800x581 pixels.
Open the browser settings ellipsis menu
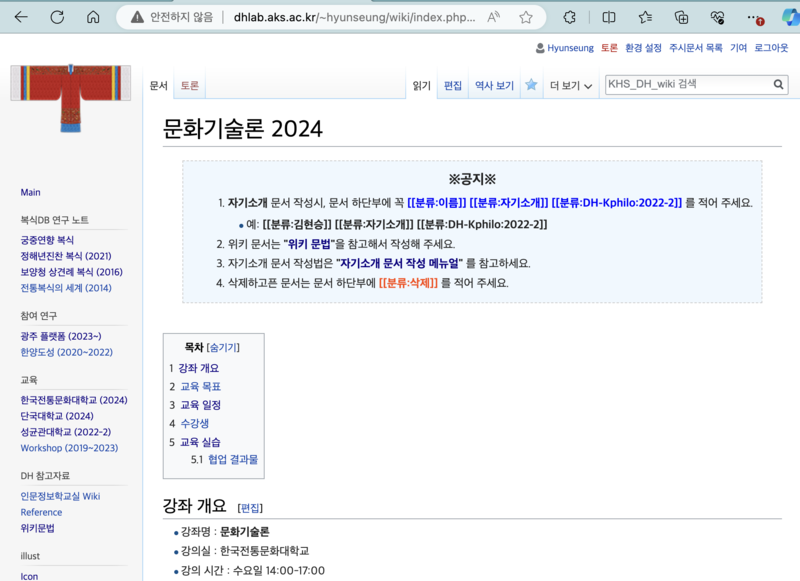(752, 17)
